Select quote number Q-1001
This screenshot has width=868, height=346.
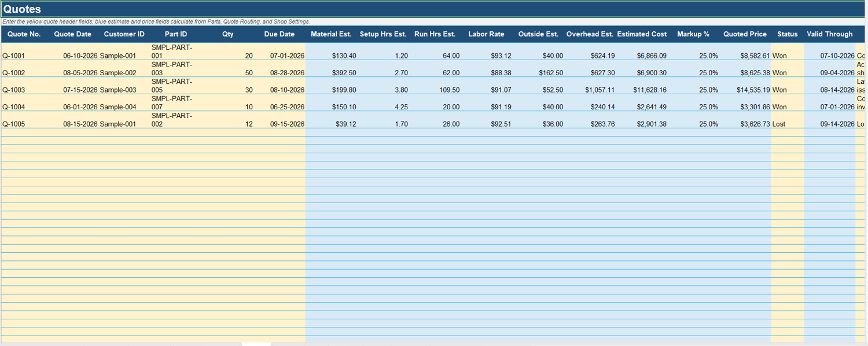click(x=13, y=56)
